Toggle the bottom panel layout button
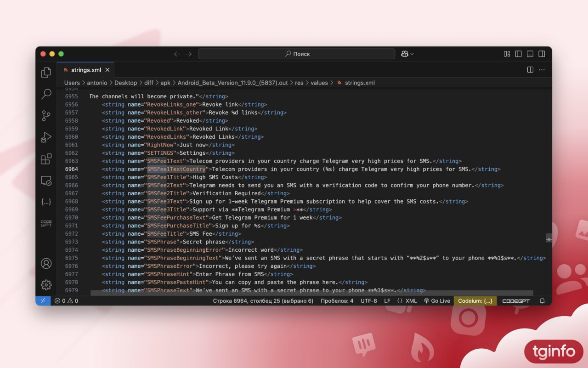The height and width of the screenshot is (368, 588). pyautogui.click(x=530, y=54)
